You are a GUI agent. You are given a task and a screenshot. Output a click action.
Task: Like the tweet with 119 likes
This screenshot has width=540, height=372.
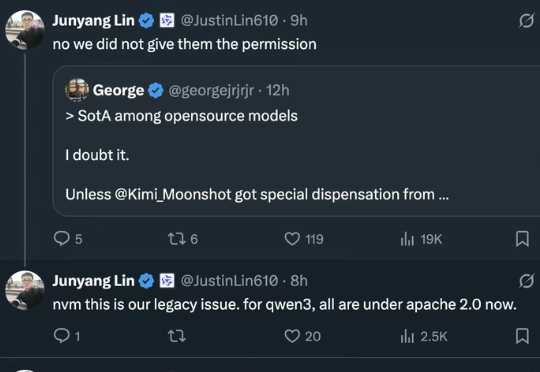tap(304, 239)
